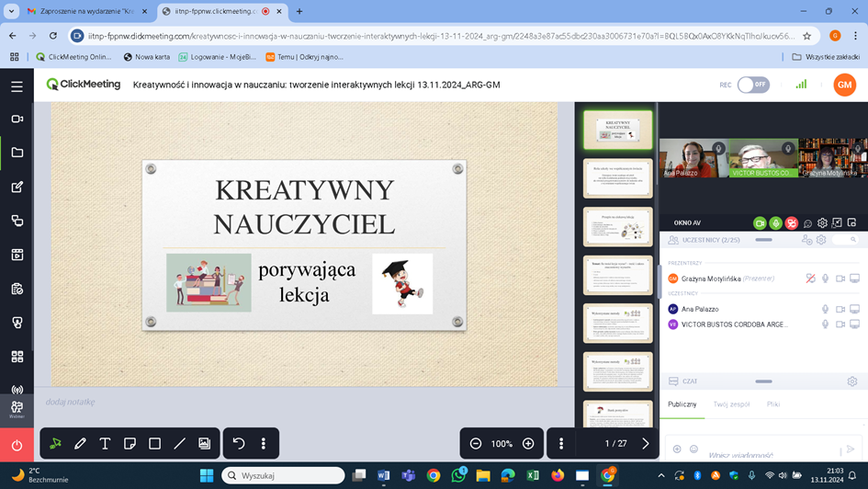Collapse the participants panel with its handle
The image size is (868, 489).
pos(763,240)
